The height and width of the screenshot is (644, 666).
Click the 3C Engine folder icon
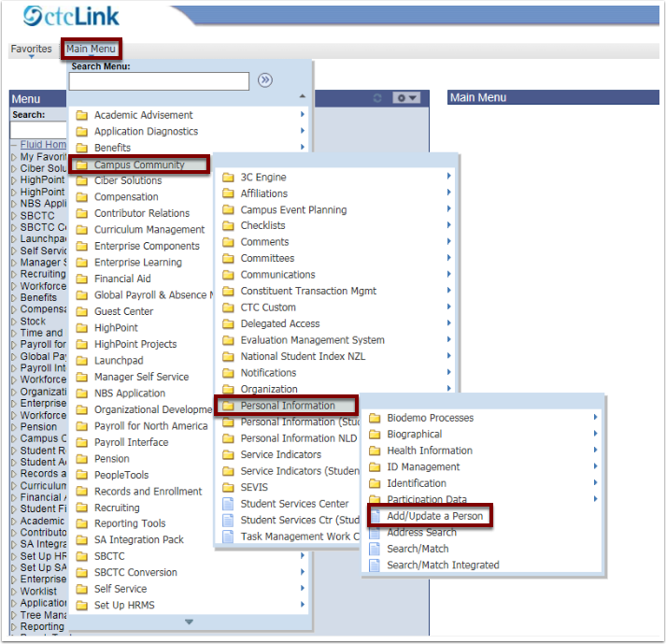[x=228, y=178]
